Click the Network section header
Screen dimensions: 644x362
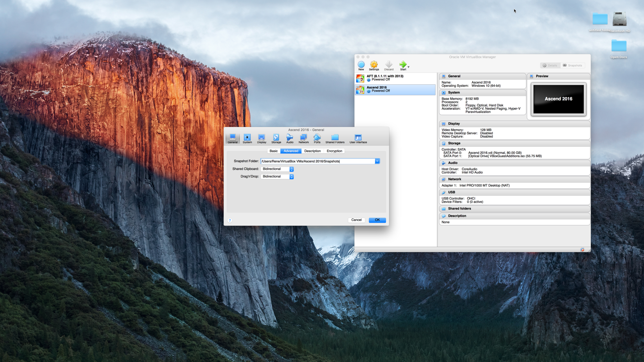tap(515, 179)
